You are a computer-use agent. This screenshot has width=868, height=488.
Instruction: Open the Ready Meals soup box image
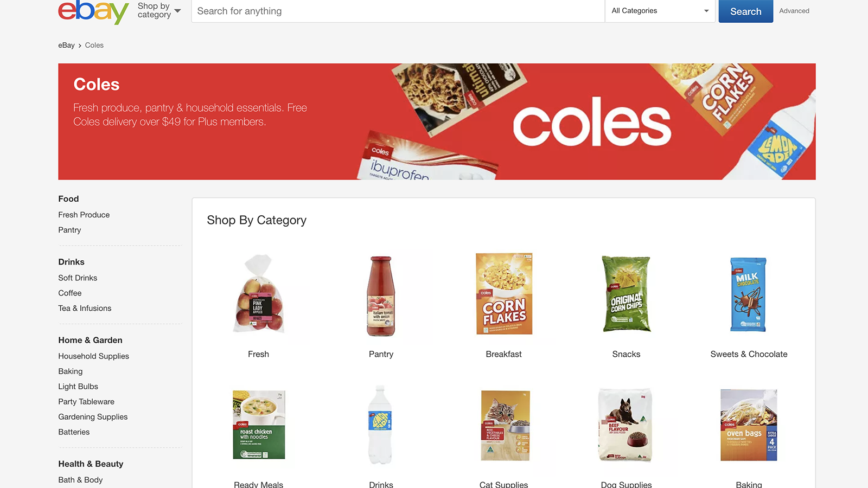click(259, 425)
